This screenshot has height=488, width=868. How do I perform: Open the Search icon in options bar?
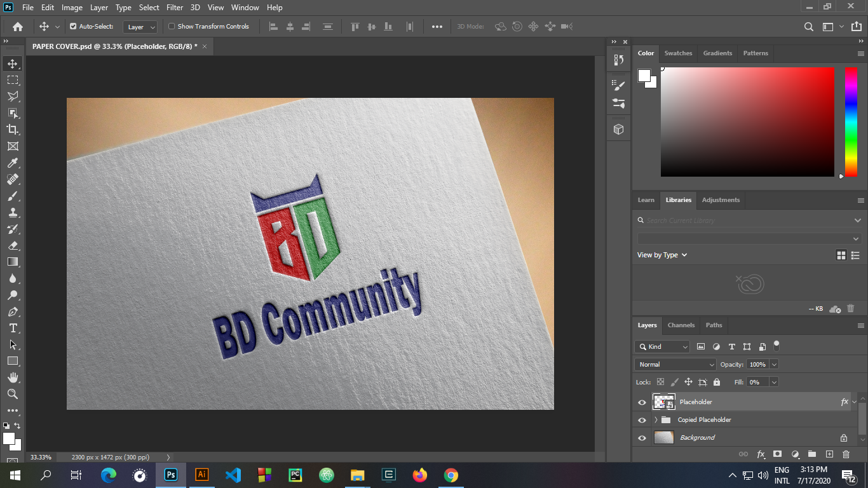click(x=809, y=27)
